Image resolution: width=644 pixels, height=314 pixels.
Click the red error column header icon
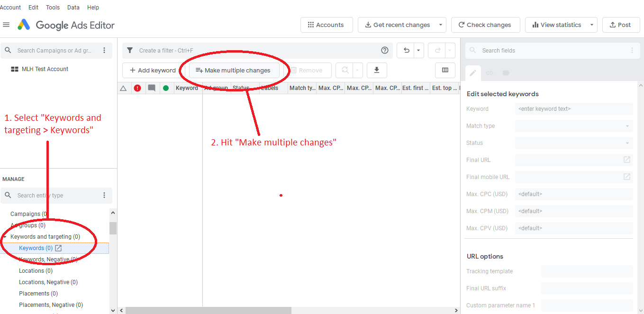point(137,88)
